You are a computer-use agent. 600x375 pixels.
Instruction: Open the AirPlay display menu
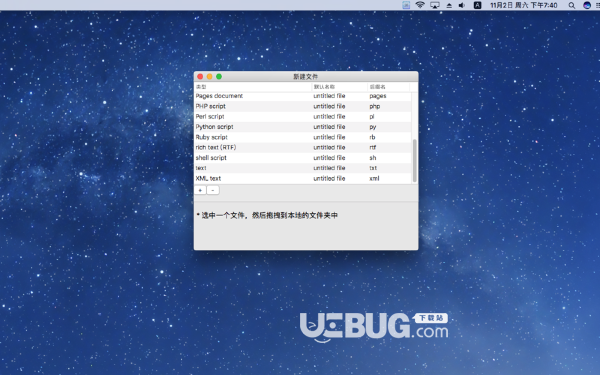click(435, 5)
